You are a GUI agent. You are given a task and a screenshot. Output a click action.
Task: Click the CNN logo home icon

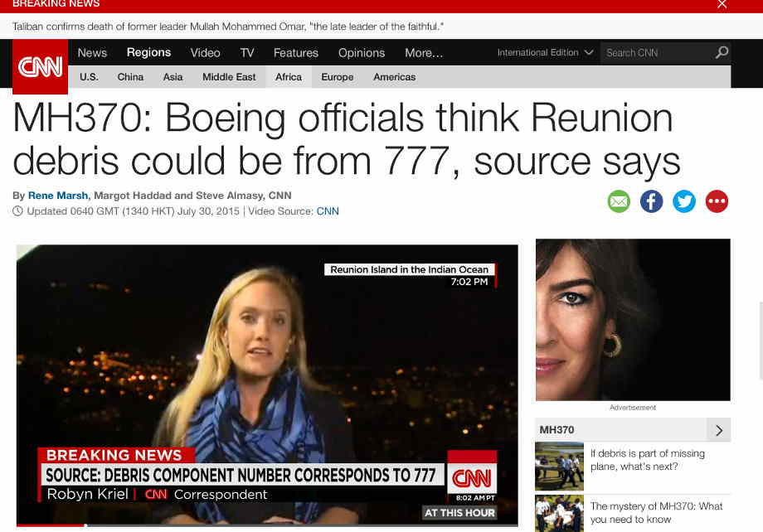pos(40,66)
